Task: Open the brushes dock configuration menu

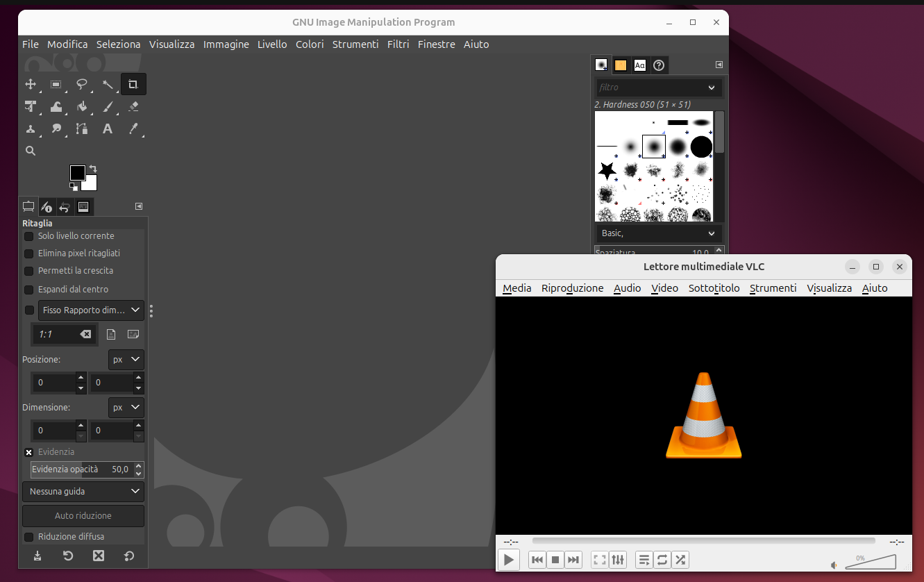Action: coord(719,65)
